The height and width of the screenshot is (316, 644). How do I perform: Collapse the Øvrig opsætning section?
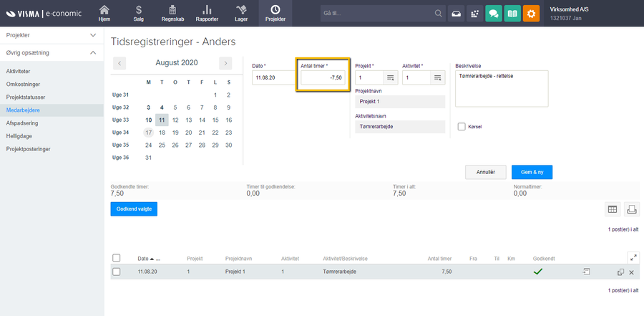[92, 52]
